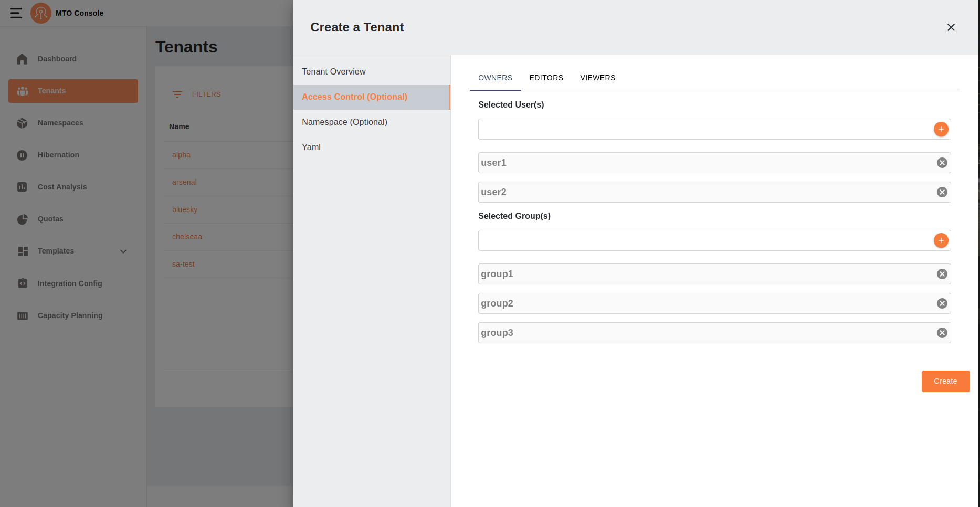Screen dimensions: 980x507
Task: Remove group1 from selected groups
Action: click(942, 274)
